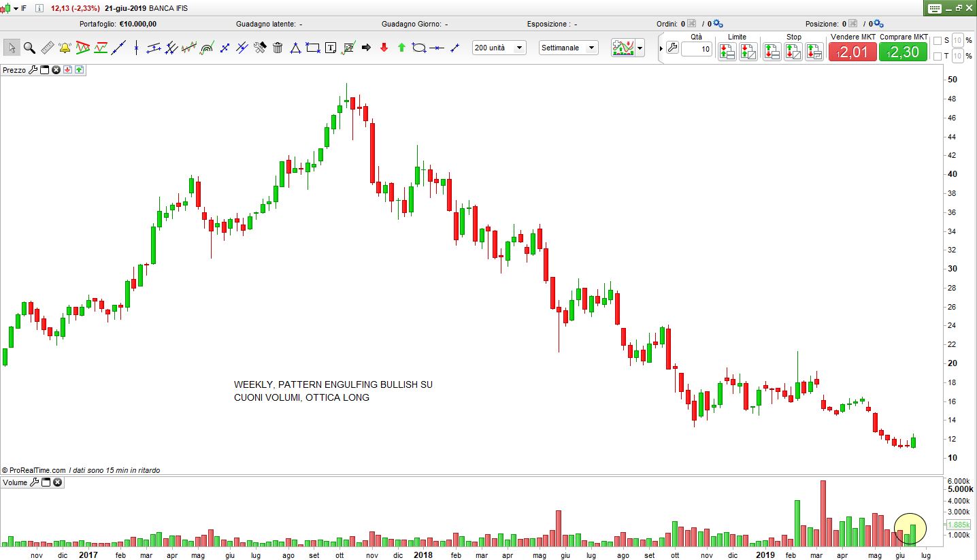The image size is (977, 560).
Task: Maximize the Volume indicator panel
Action: tap(46, 482)
